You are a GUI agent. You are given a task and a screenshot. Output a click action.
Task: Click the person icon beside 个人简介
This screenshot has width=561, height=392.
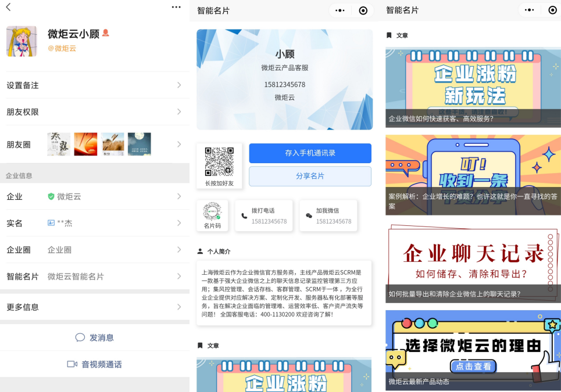[201, 251]
